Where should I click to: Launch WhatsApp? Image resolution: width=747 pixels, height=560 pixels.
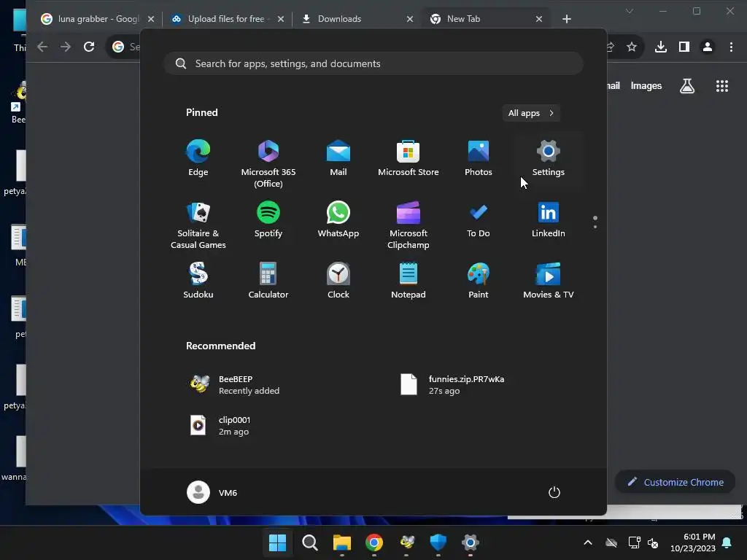[338, 220]
